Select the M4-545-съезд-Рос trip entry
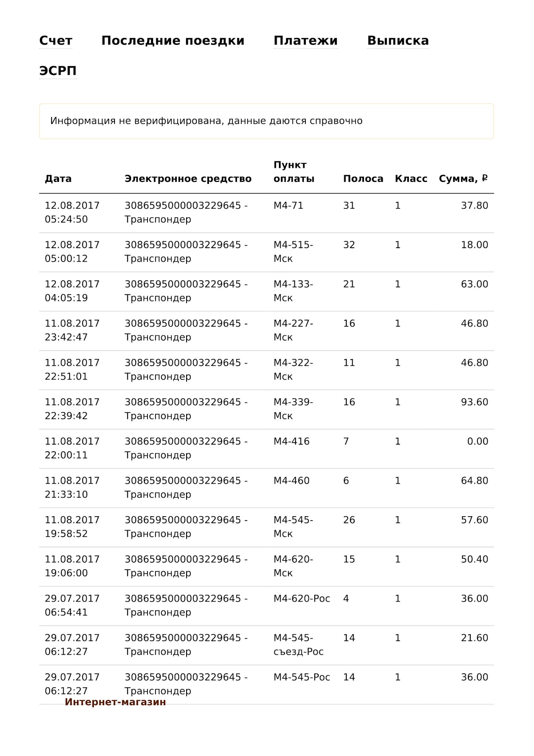Image resolution: width=534 pixels, height=756 pixels. (x=299, y=645)
